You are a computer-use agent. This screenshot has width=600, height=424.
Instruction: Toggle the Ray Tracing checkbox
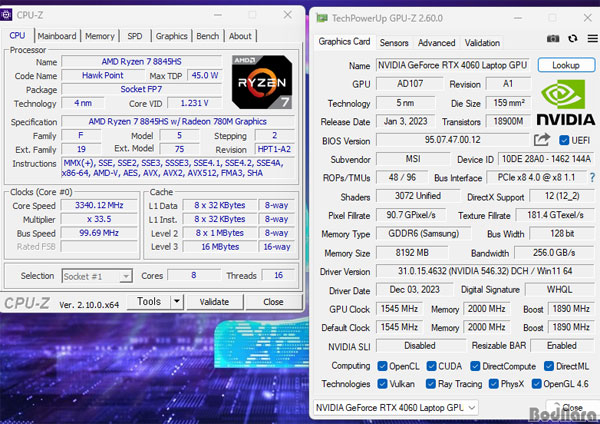[x=432, y=383]
